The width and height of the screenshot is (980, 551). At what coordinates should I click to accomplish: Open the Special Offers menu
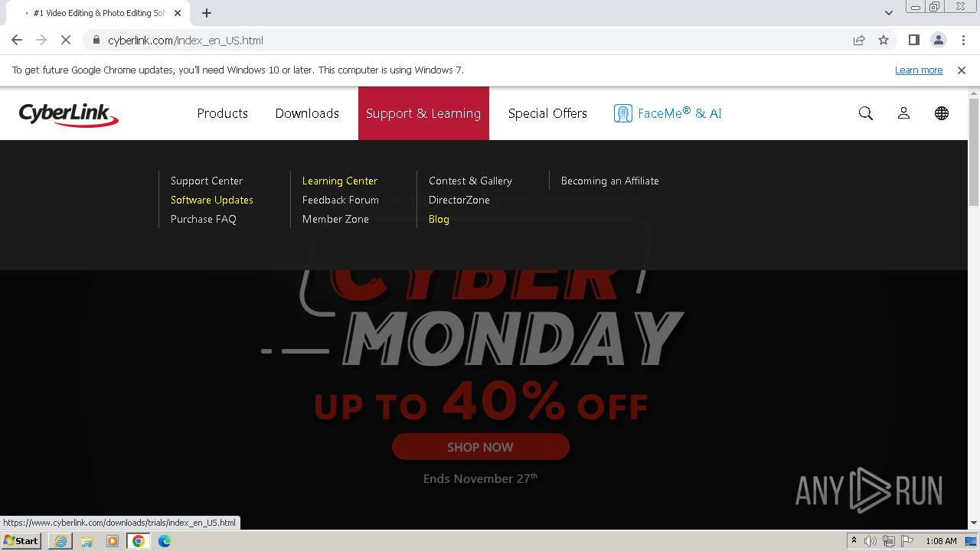coord(547,113)
